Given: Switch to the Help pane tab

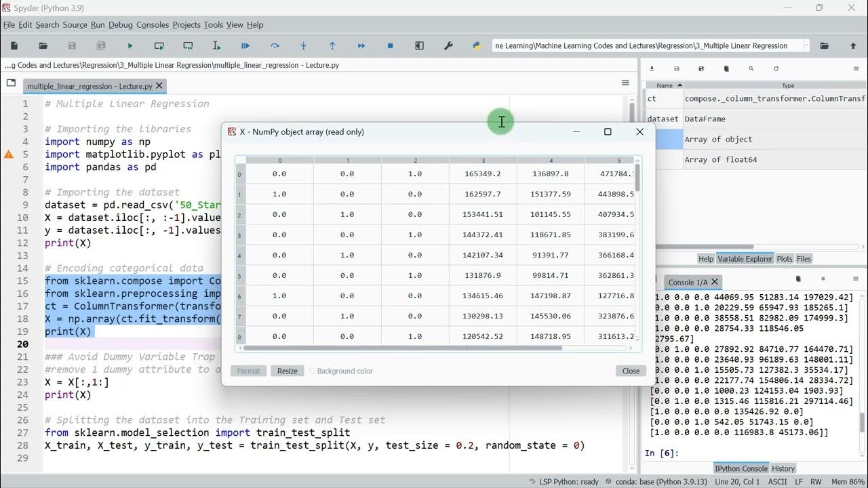Looking at the screenshot, I should click(x=706, y=259).
